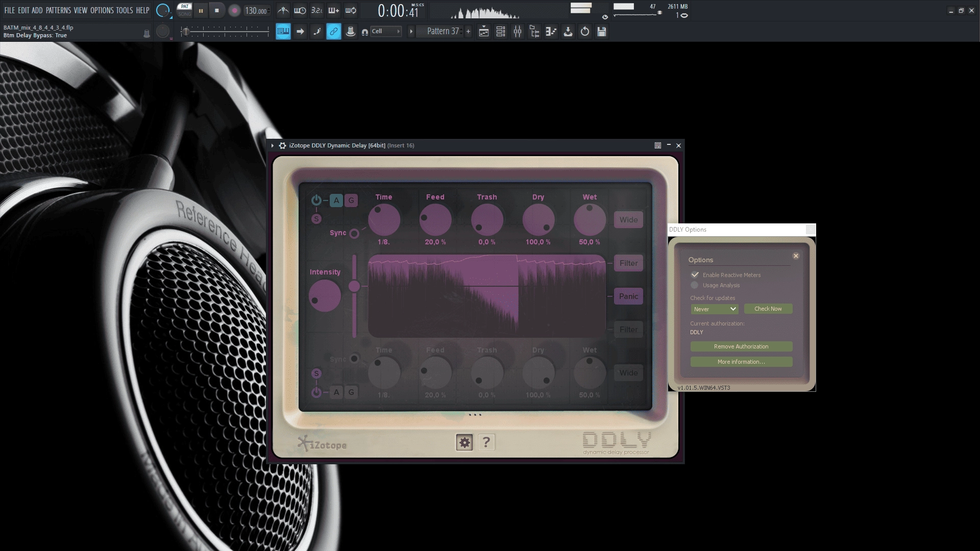Click the arrow left of Pattern 37
The height and width of the screenshot is (551, 980).
(x=411, y=32)
